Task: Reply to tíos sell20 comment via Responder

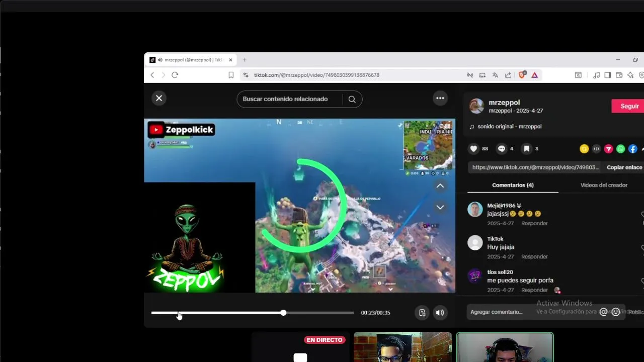Action: [x=534, y=290]
